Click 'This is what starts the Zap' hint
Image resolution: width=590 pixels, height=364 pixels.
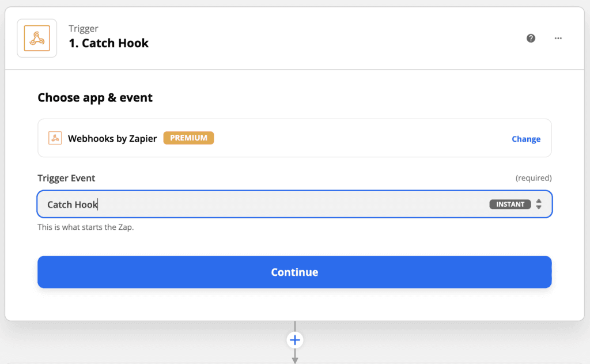point(85,227)
